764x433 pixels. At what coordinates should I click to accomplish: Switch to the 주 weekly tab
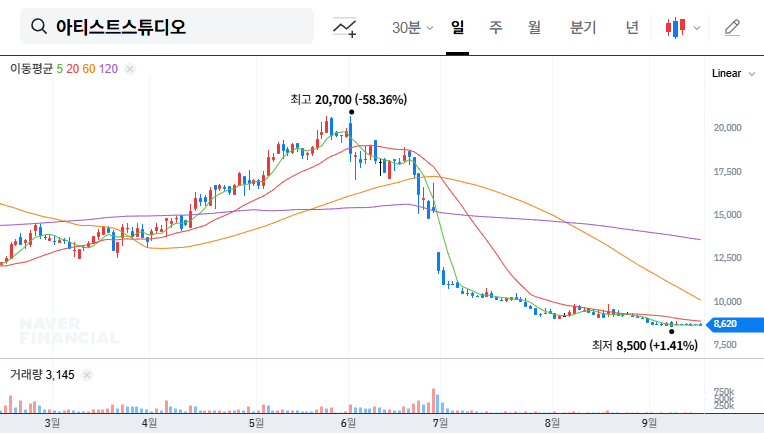pos(496,27)
